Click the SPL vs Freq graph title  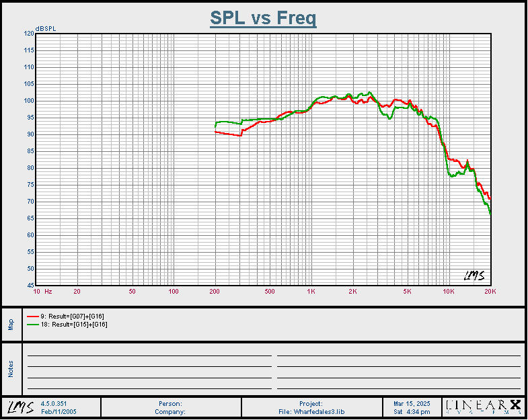click(x=263, y=18)
